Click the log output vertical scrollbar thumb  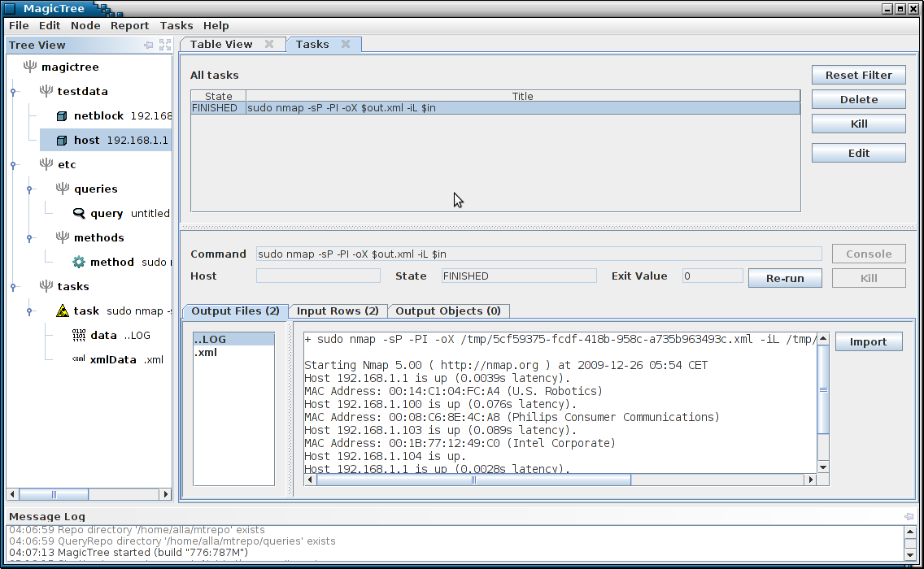823,389
